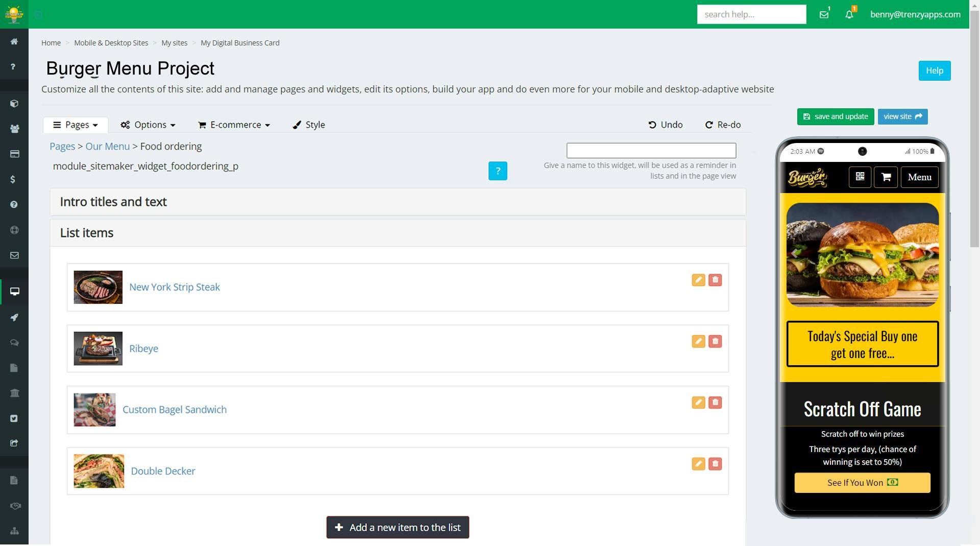Switch to the Style tab
This screenshot has height=546, width=980.
(x=309, y=125)
